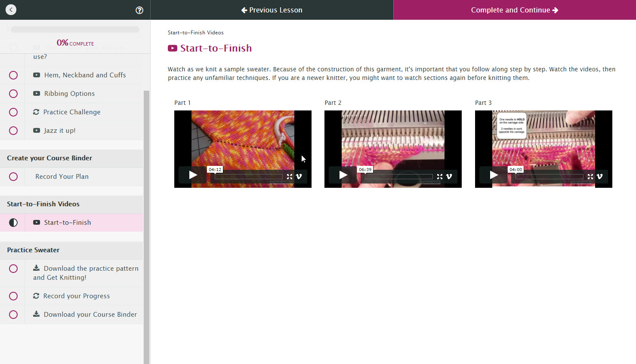Open Record Your Plan lesson
The width and height of the screenshot is (636, 364).
(62, 177)
